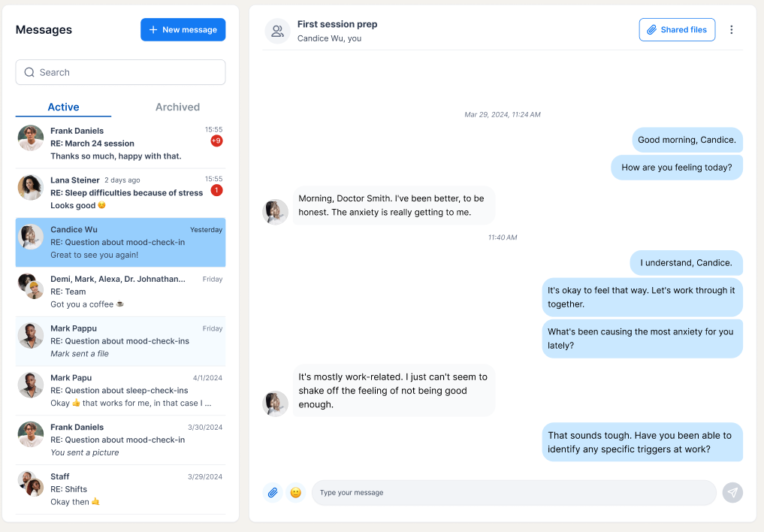Open the Shared files button
The width and height of the screenshot is (764, 532).
677,30
